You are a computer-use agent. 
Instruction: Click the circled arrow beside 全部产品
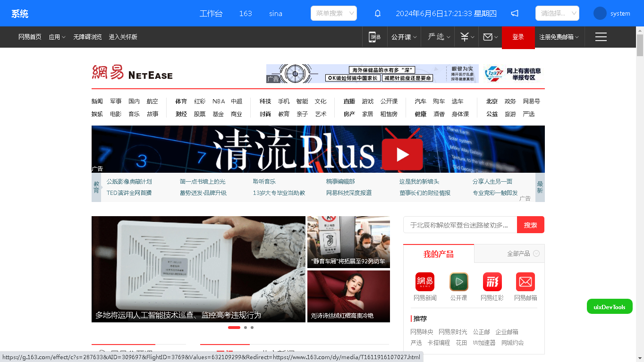click(x=536, y=253)
